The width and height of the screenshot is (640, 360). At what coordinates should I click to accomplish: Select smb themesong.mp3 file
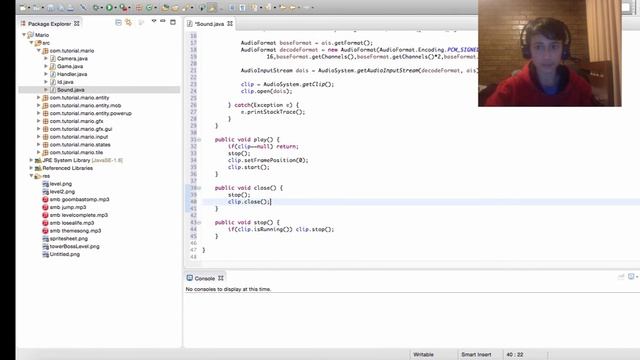(75, 231)
